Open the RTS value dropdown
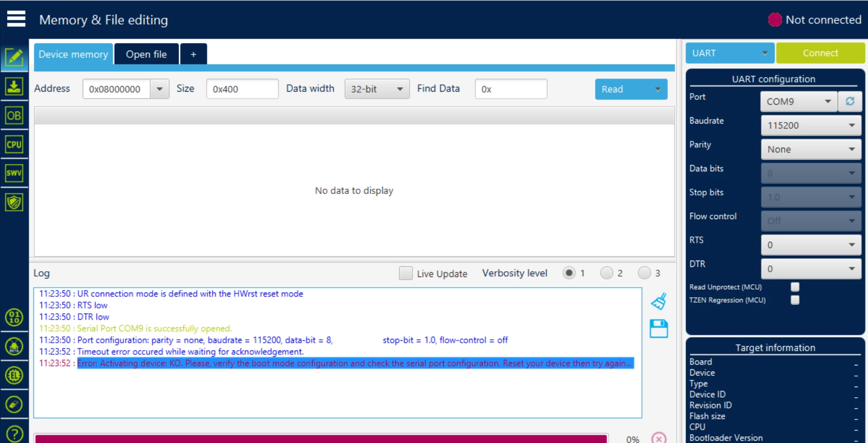868x443 pixels. pos(811,245)
